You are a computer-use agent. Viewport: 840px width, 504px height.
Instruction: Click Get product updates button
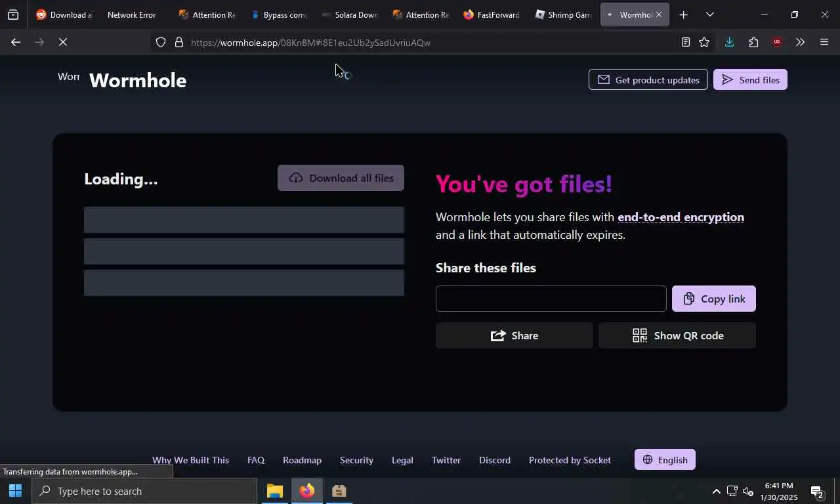pos(648,79)
